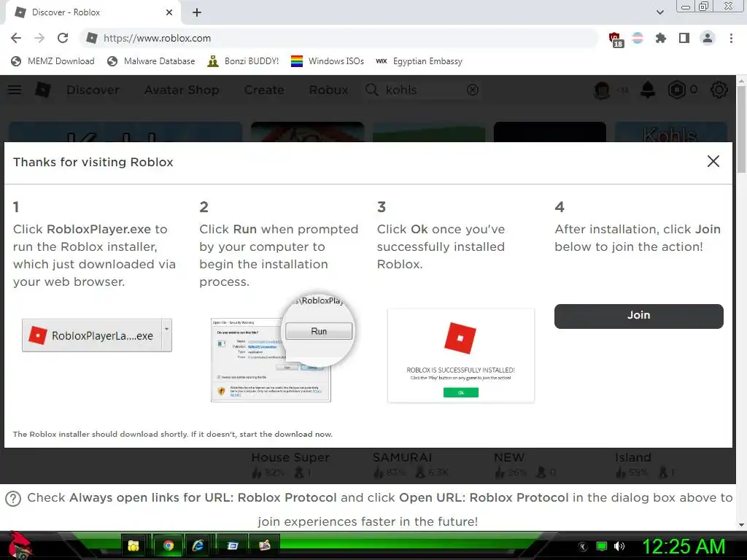This screenshot has height=560, width=747.
Task: Open the MEMZ Download bookmark
Action: coord(53,61)
